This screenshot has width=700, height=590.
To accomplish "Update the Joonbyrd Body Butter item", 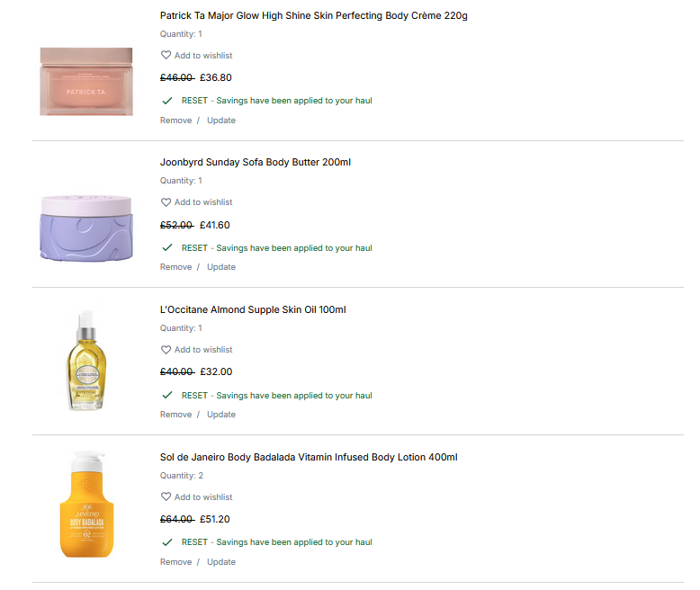I will tap(221, 267).
